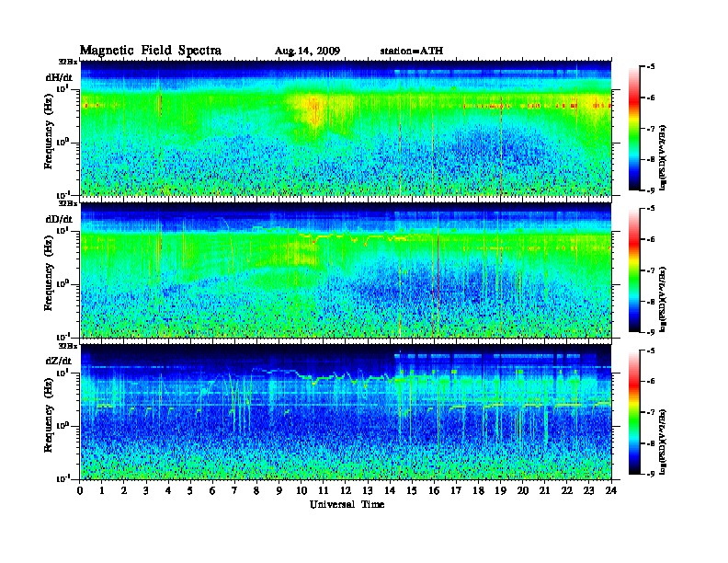This screenshot has width=728, height=563.
Task: Click hour tick "12" on the Universal Time axis
Action: (x=346, y=490)
